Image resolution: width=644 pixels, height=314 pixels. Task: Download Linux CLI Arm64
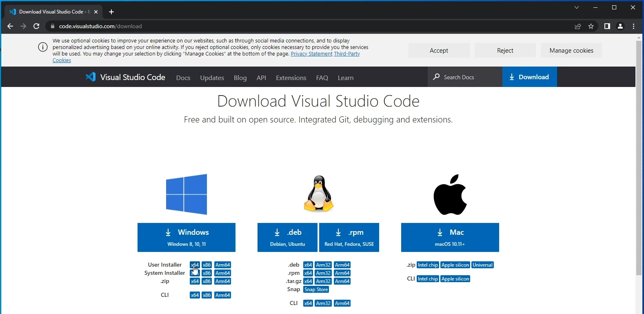[x=342, y=303]
